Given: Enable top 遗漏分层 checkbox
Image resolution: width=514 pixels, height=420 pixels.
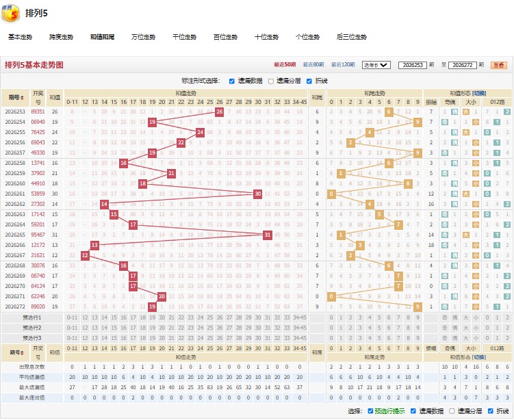Looking at the screenshot, I should pos(271,81).
